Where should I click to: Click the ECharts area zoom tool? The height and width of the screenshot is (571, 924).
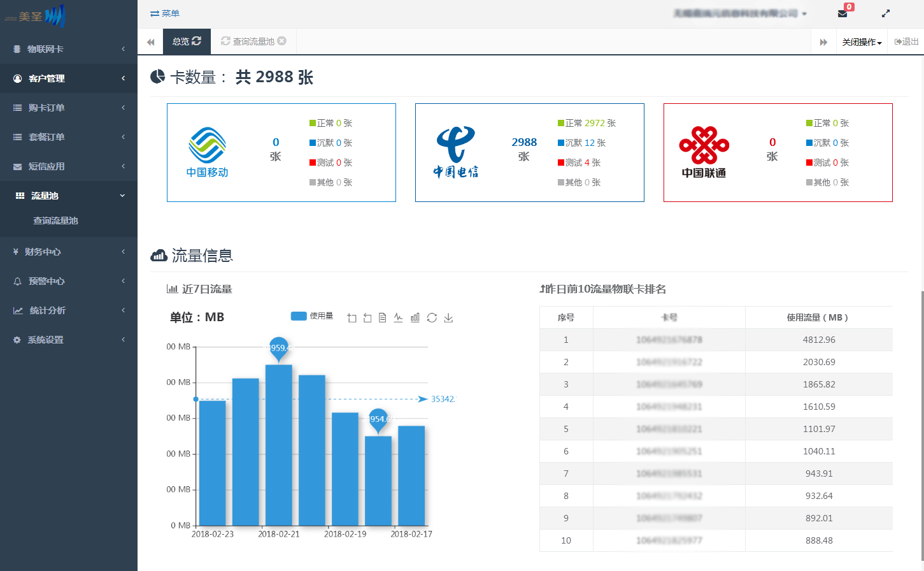pyautogui.click(x=352, y=318)
